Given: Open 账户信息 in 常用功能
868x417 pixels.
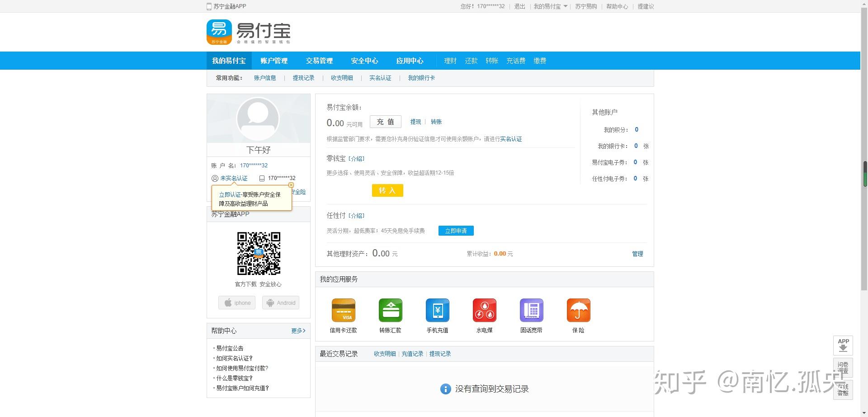Looking at the screenshot, I should pyautogui.click(x=265, y=78).
